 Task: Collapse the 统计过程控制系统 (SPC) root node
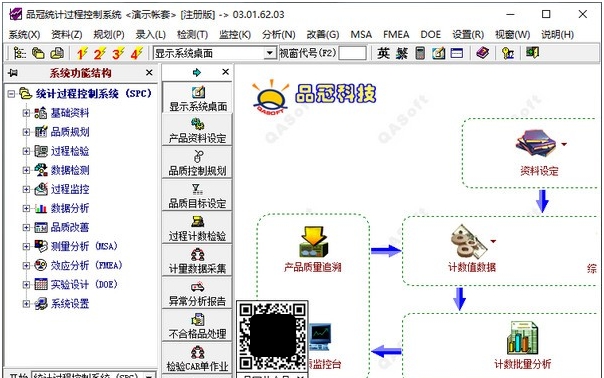11,94
